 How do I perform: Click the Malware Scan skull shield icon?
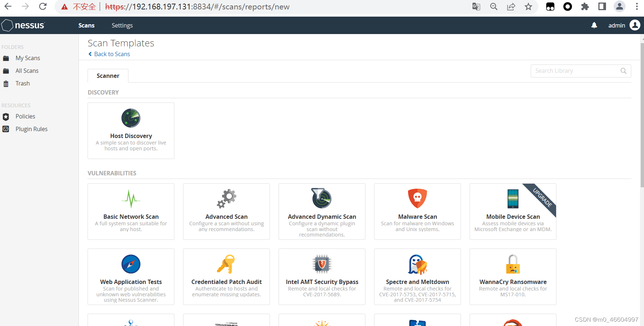point(418,198)
